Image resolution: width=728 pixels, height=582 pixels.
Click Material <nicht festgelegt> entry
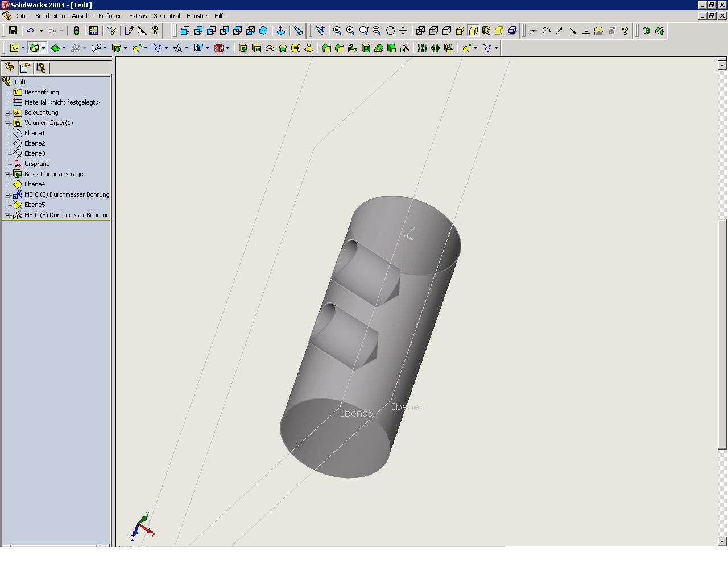click(62, 102)
